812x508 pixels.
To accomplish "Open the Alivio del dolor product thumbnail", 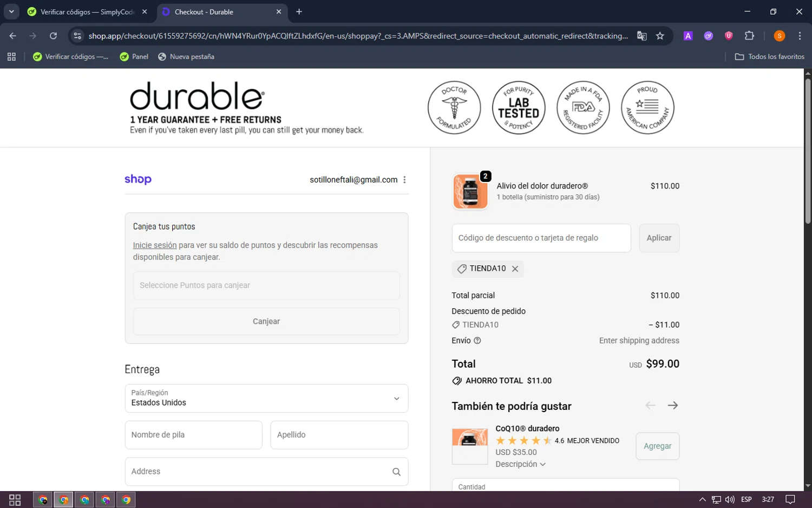I will (470, 191).
